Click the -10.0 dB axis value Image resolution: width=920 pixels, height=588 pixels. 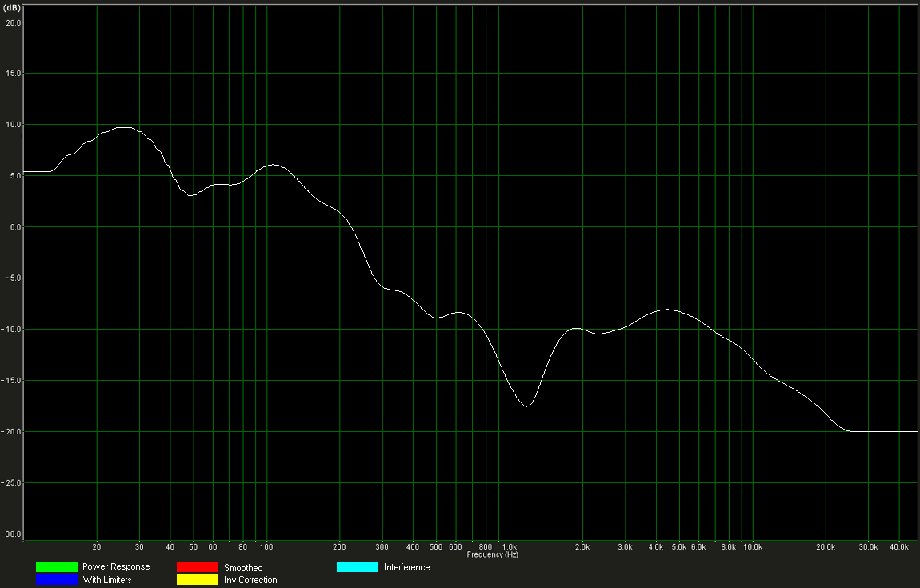(12, 330)
